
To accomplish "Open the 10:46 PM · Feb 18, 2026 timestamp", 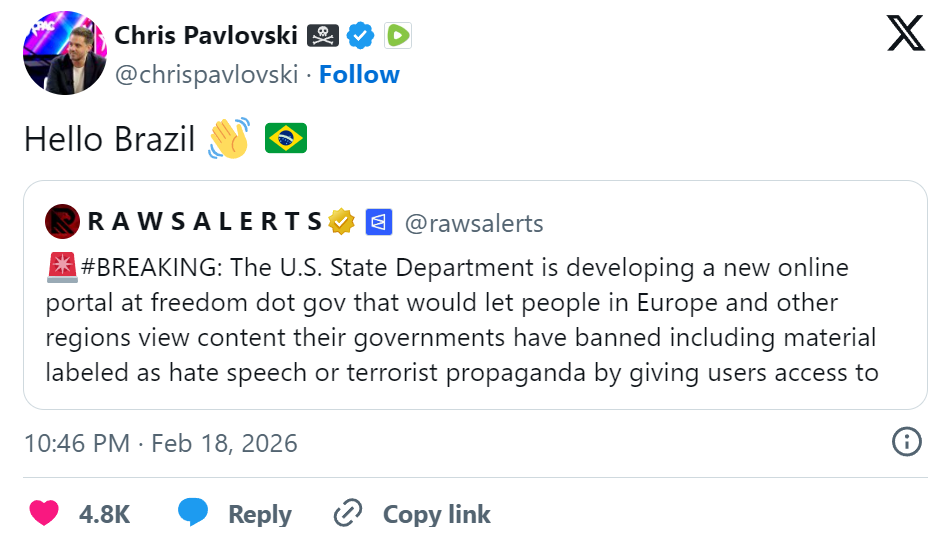I will (161, 443).
